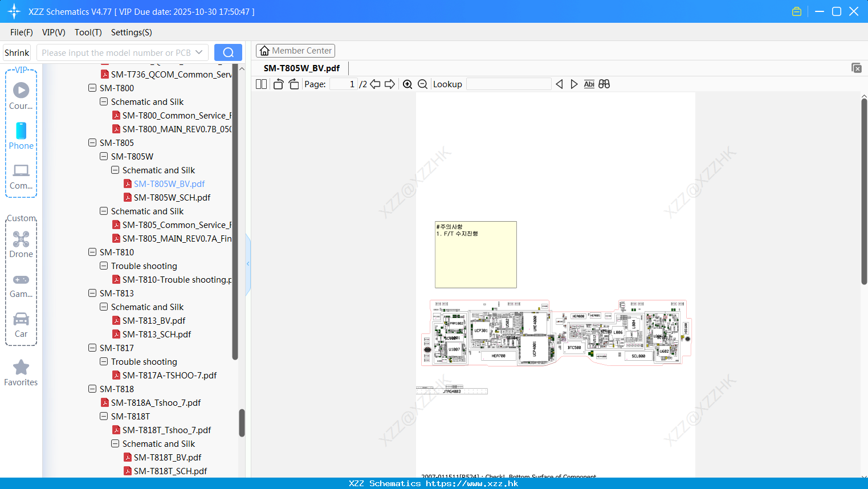Rotate page clockwise icon
Viewport: 868px width, 489px height.
[x=294, y=84]
